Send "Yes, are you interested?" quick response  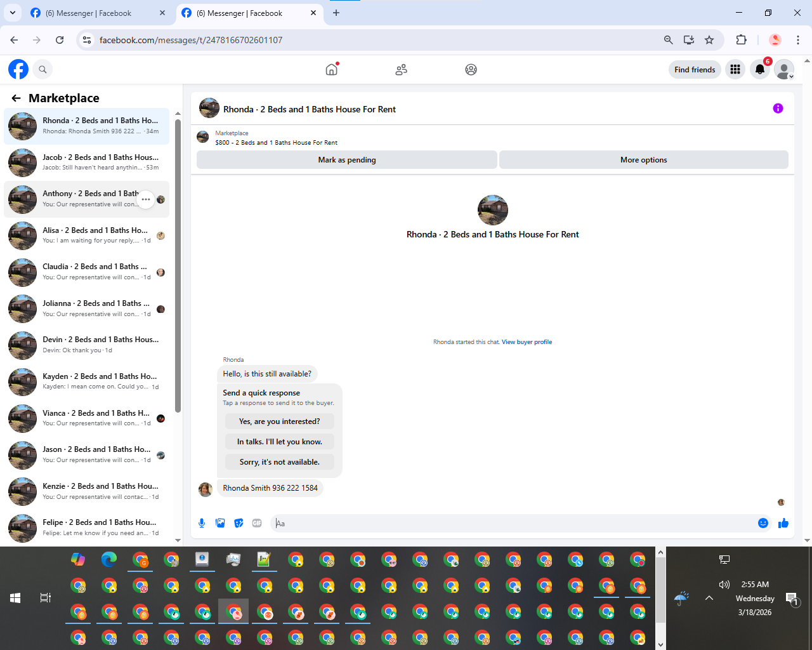coord(280,421)
